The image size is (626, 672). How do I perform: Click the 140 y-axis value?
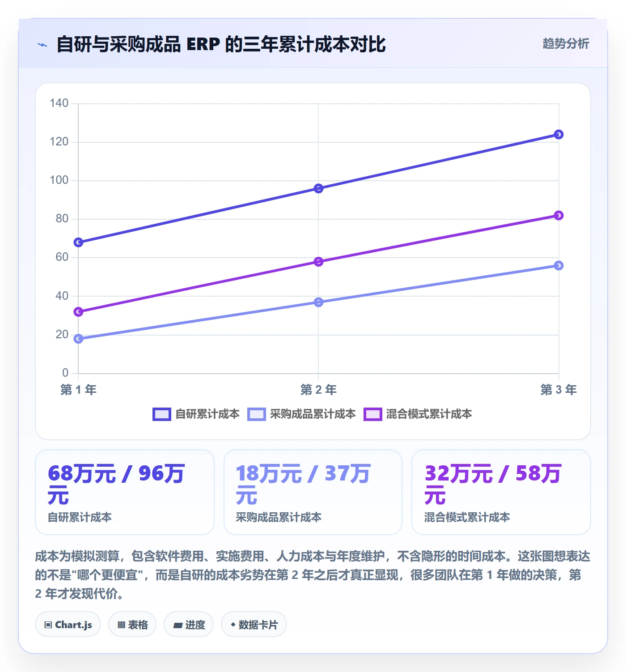click(59, 103)
